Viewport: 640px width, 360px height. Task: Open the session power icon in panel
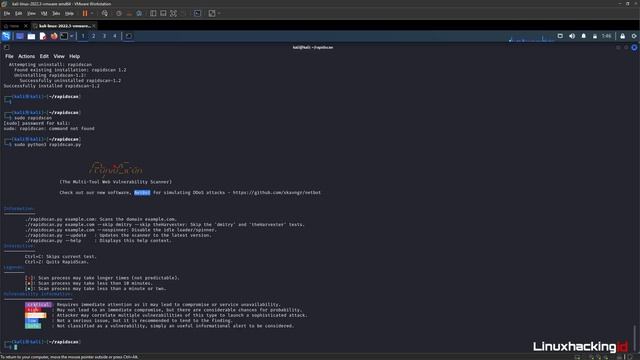click(x=634, y=36)
